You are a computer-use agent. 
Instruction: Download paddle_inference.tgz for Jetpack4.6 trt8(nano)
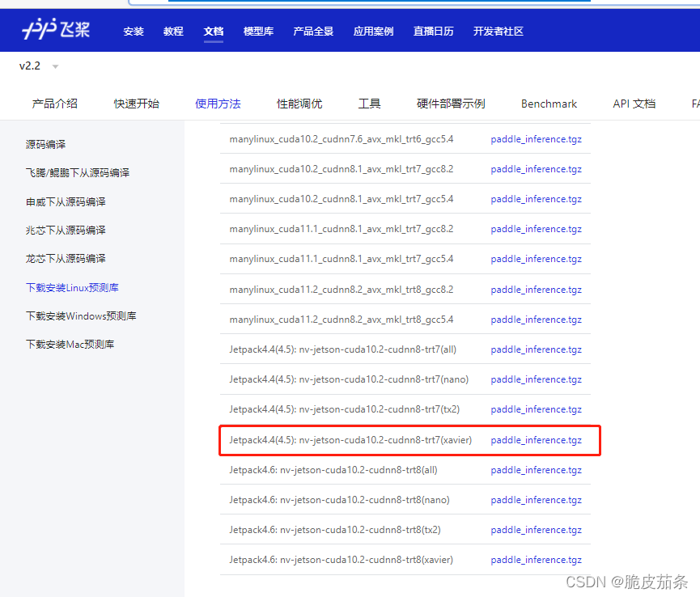tap(537, 500)
